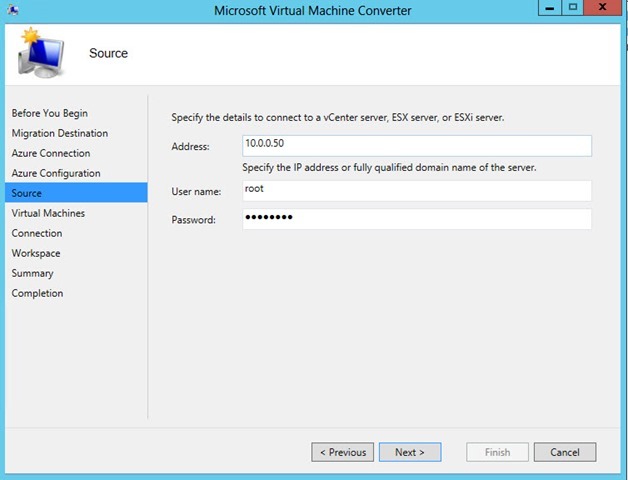The image size is (628, 480).
Task: Open the Before You Begin step
Action: pyautogui.click(x=50, y=113)
